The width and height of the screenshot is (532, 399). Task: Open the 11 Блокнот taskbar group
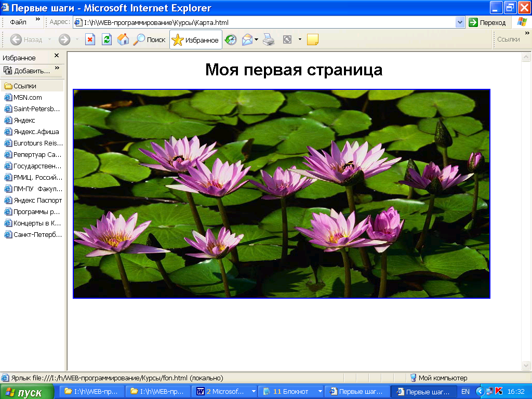tap(290, 392)
